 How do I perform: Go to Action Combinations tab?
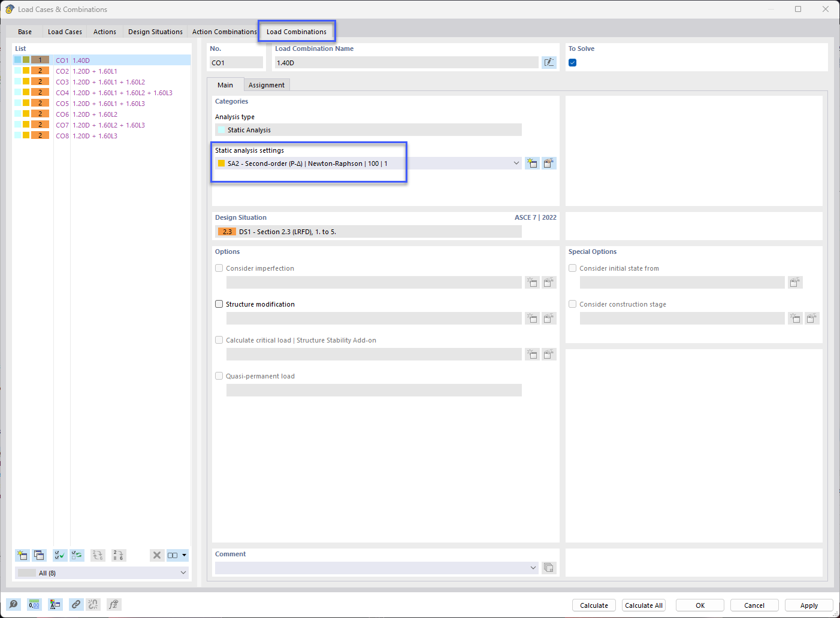(224, 32)
